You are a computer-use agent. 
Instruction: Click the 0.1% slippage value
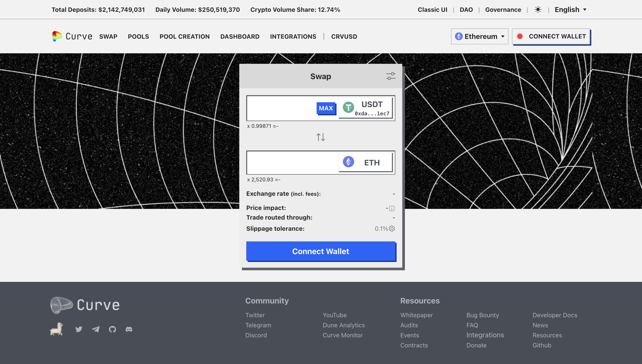tap(381, 229)
